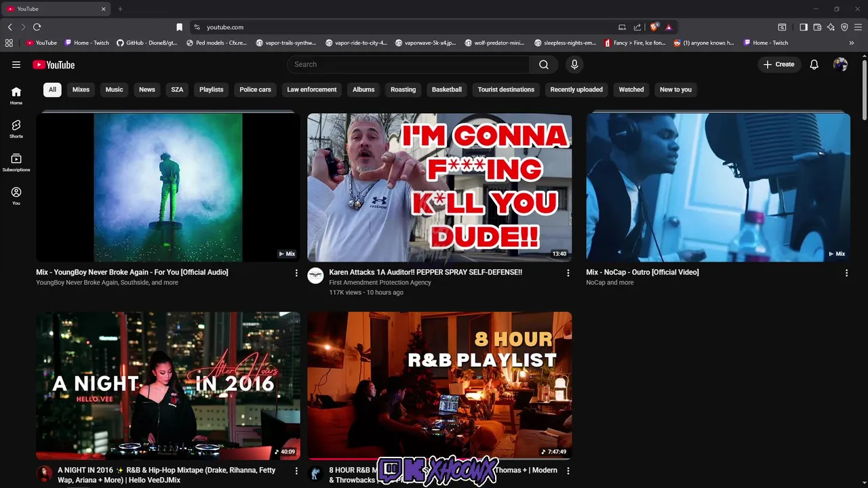Show Recently uploaded videos chip
868x488 pixels.
(x=576, y=89)
